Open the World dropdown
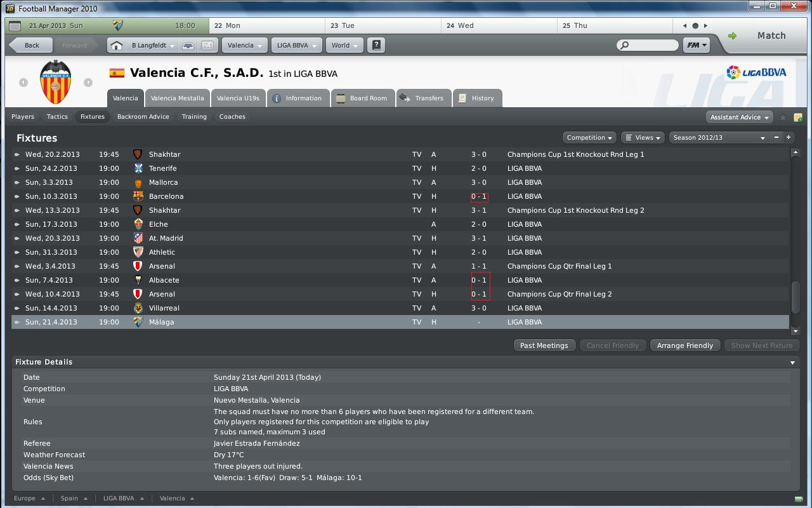 [x=344, y=46]
